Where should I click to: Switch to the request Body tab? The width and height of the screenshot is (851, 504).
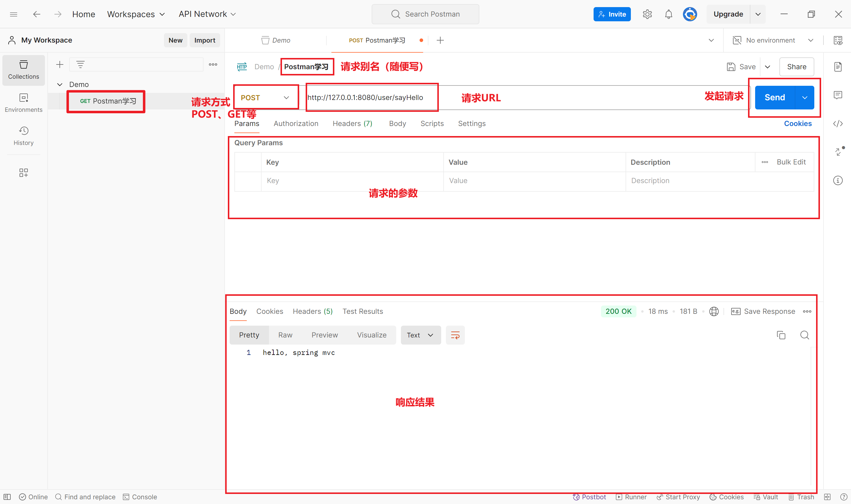[397, 124]
